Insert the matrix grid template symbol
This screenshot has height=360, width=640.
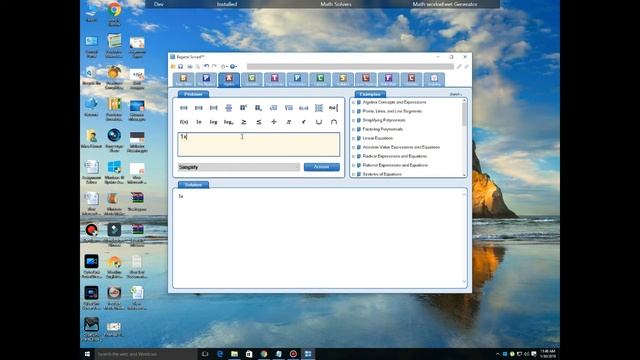click(319, 108)
